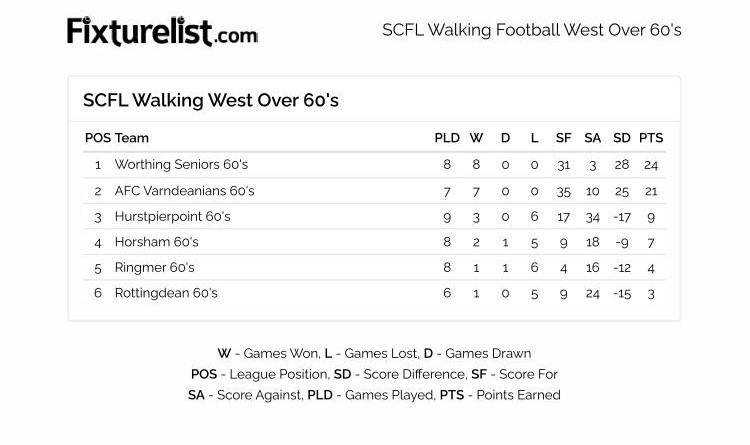The image size is (750, 445).
Task: Select Hurstpierpoint 60's team name
Action: (172, 216)
